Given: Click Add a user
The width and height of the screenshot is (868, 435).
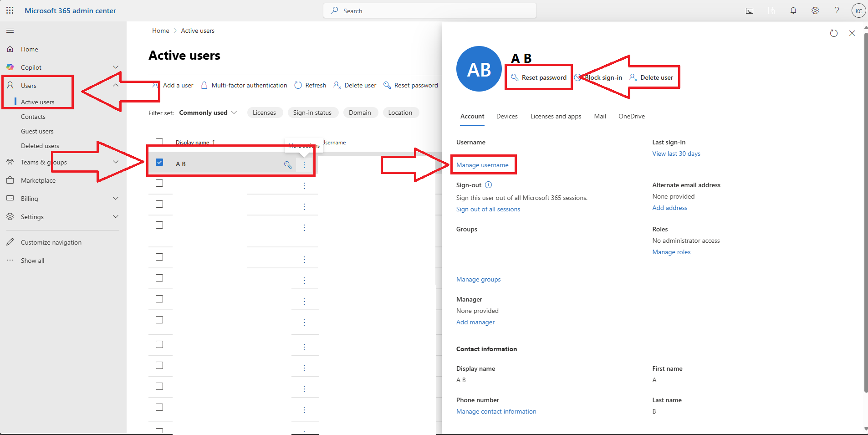Looking at the screenshot, I should pyautogui.click(x=173, y=85).
